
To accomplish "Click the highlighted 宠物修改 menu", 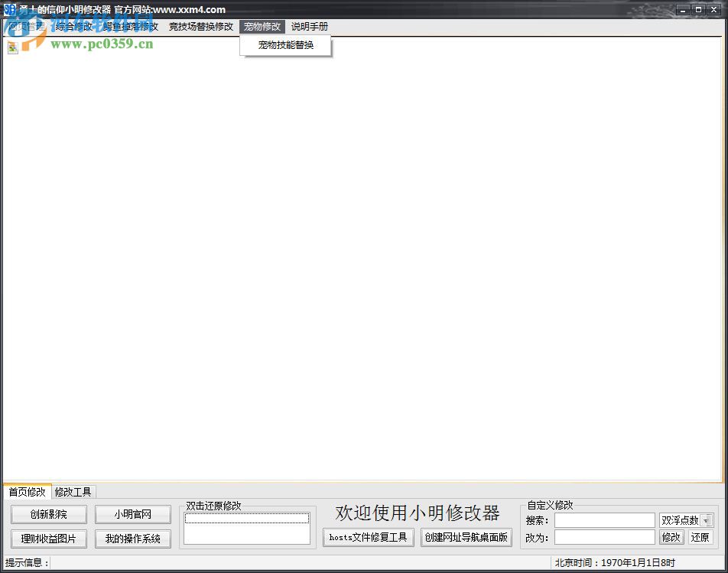I will coord(262,27).
